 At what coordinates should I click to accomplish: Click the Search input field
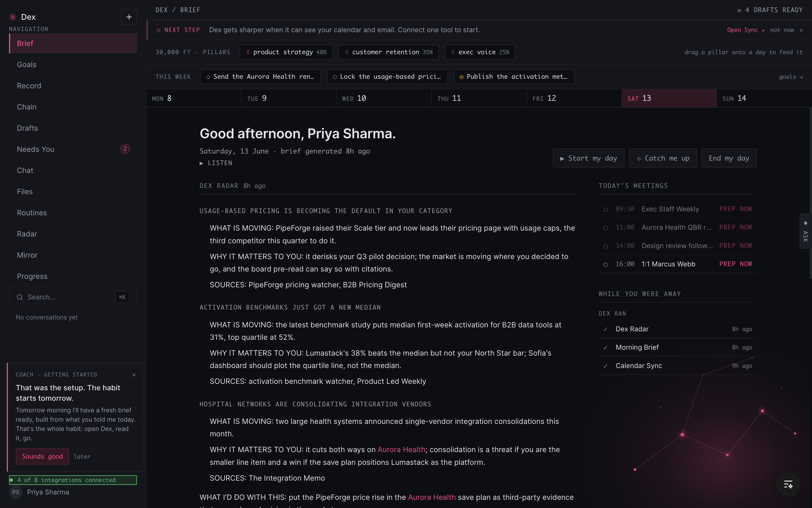tap(73, 297)
